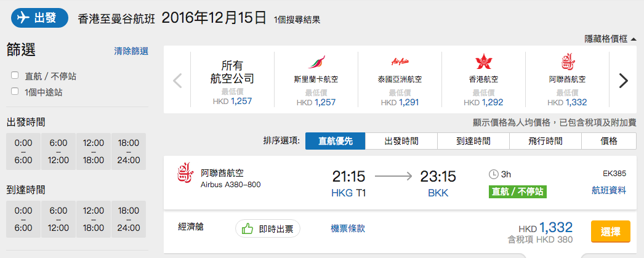
Task: Select the Emirates logo in price grid
Action: (x=567, y=62)
